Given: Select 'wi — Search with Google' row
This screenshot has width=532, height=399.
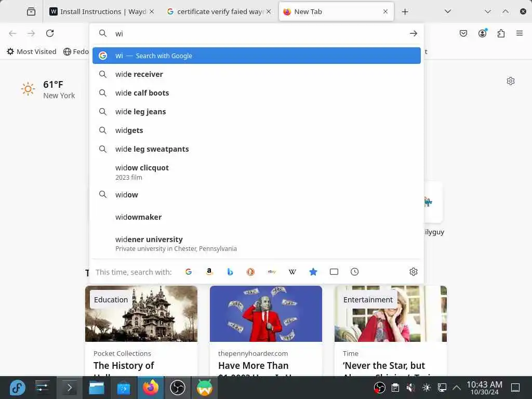Looking at the screenshot, I should coord(257,56).
